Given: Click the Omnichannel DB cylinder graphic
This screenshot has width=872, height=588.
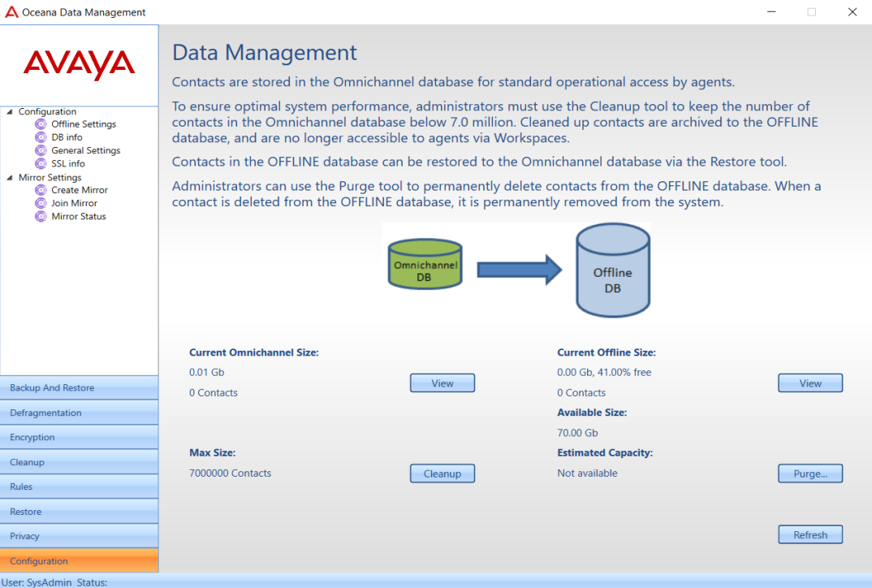Looking at the screenshot, I should (425, 264).
